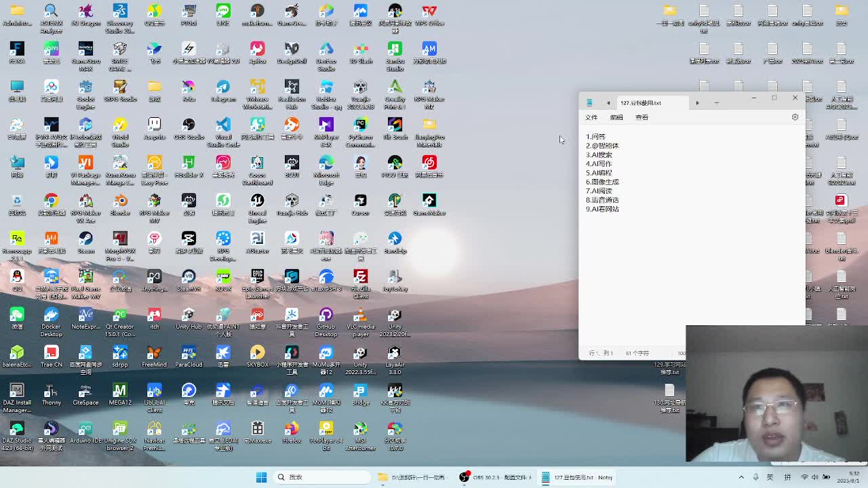
Task: Select the Microsoft Edge desktop icon
Action: coord(326,170)
